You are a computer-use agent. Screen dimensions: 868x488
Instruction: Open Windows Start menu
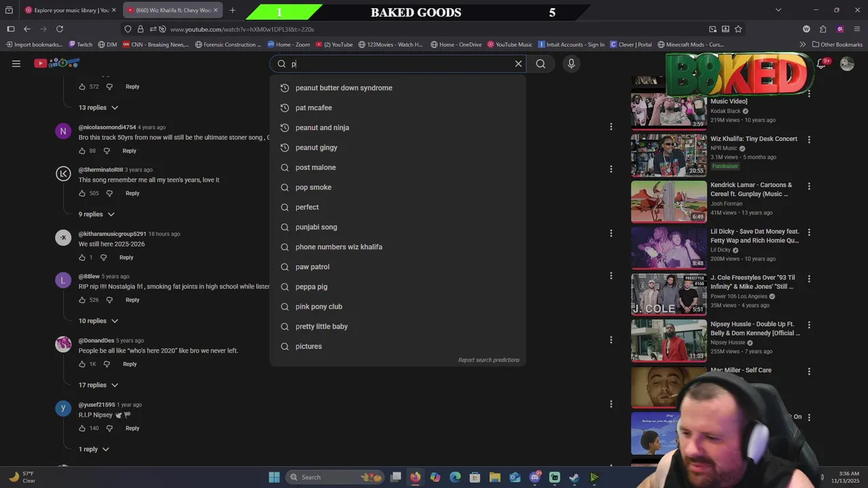[x=274, y=477]
